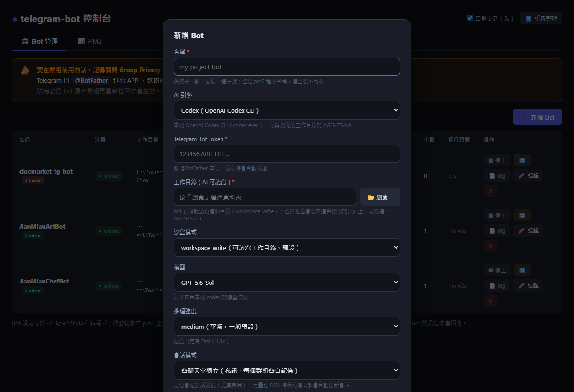
Task: Click 瀏覽… folder browse button
Action: 380,197
